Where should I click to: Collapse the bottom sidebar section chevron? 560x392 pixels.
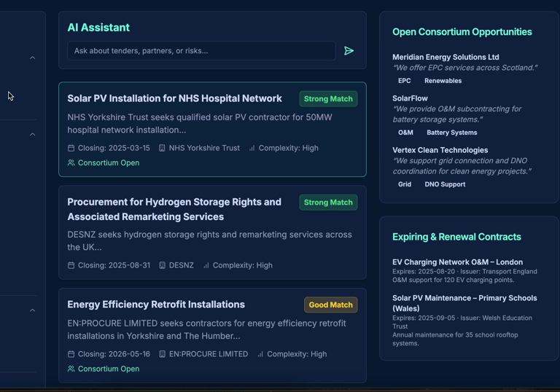(x=33, y=310)
